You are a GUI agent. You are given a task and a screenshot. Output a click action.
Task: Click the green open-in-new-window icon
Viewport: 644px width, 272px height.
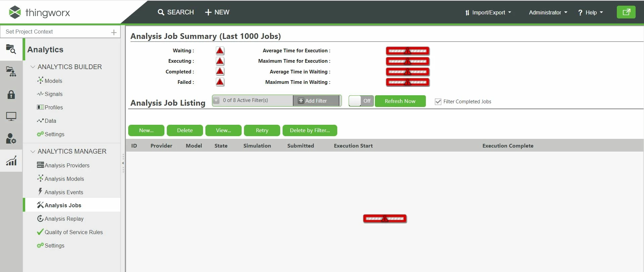click(x=626, y=12)
